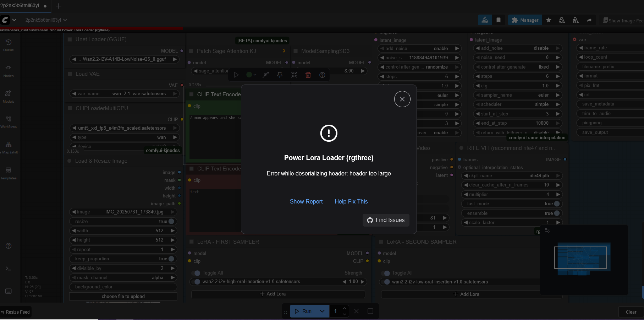The image size is (644, 320).
Task: Open a new workflow tab with the plus icon
Action: click(x=59, y=6)
